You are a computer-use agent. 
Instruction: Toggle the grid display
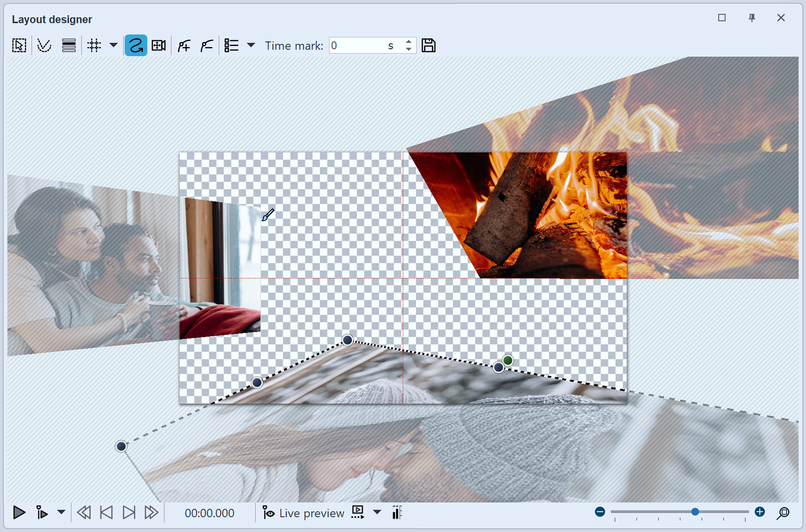pos(94,45)
